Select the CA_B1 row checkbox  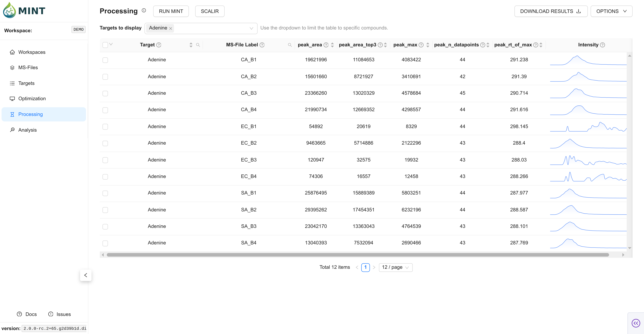105,60
